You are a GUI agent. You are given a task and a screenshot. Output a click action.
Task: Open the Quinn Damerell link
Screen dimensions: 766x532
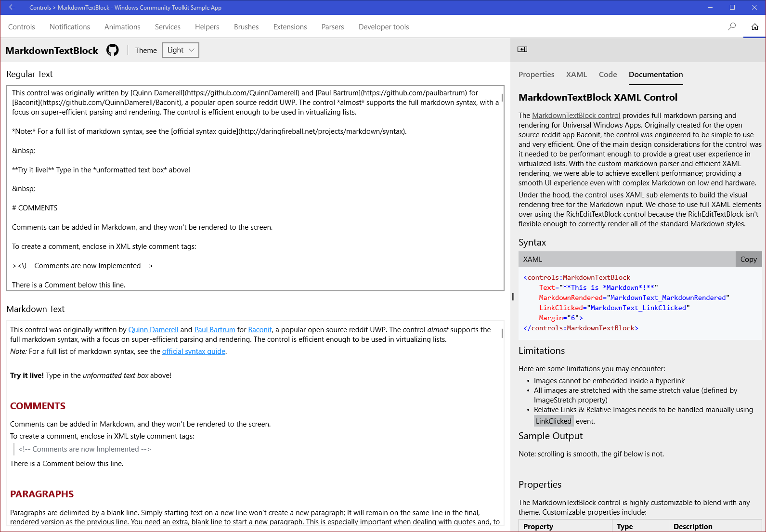153,330
